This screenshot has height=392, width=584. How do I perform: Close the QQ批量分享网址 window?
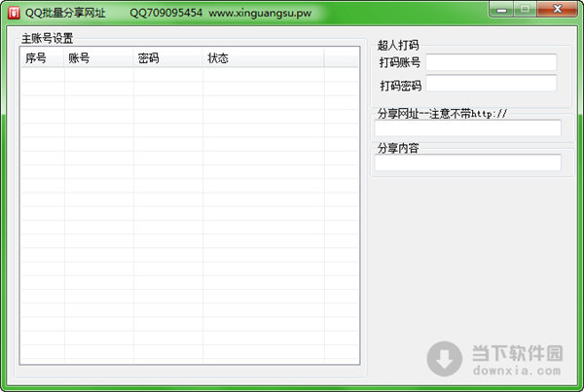click(x=557, y=9)
